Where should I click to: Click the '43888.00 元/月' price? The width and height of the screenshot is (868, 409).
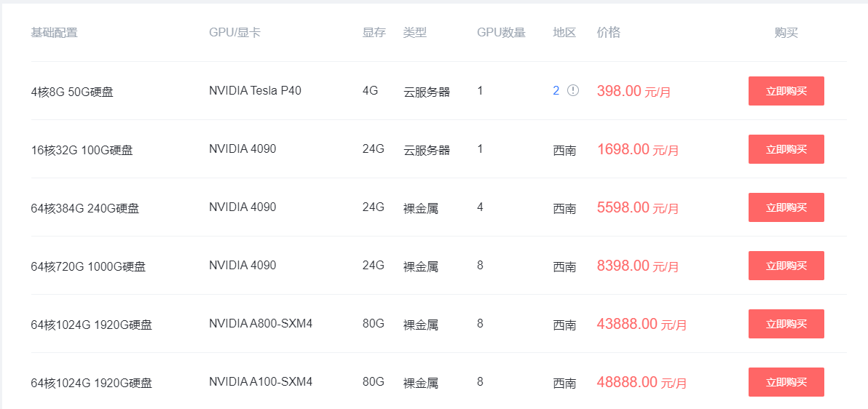tap(642, 324)
